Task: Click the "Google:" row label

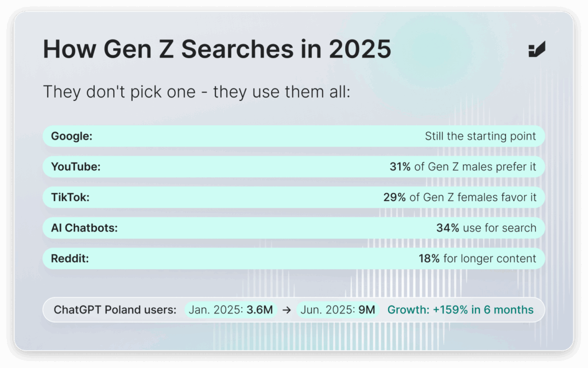Action: click(72, 137)
